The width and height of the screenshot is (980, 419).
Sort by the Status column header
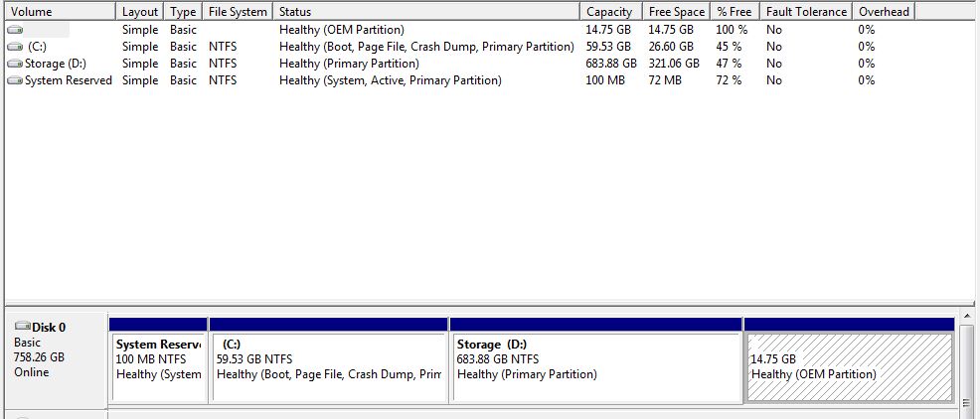[x=426, y=11]
